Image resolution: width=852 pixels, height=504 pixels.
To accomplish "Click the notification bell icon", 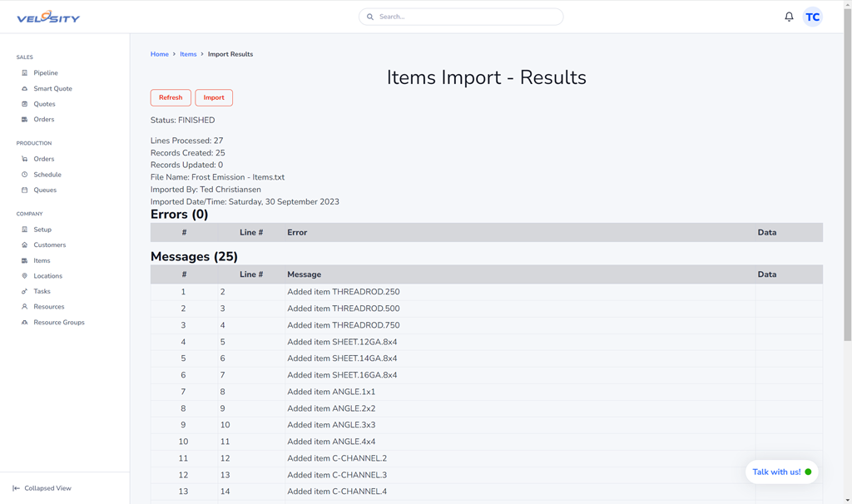I will click(x=789, y=17).
